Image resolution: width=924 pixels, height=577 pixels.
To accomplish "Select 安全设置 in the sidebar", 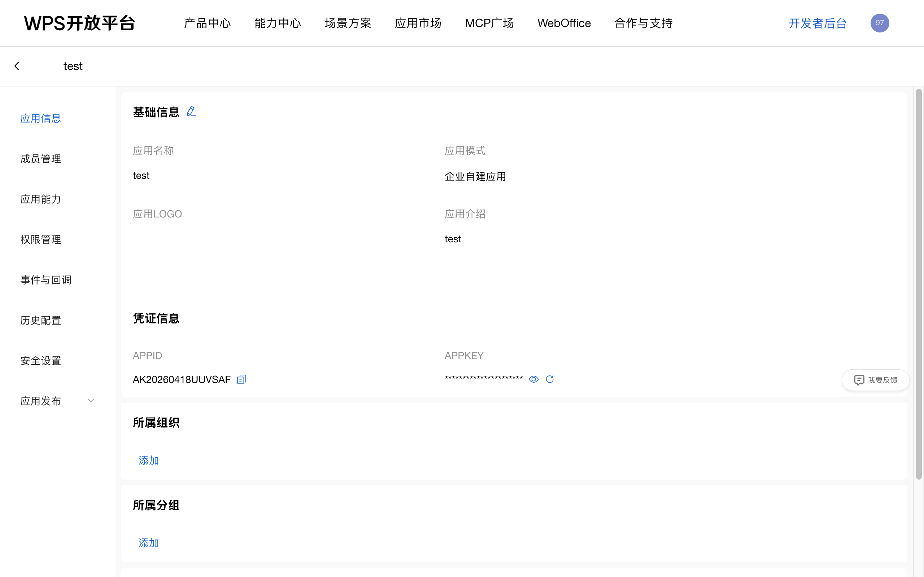I will click(x=40, y=361).
